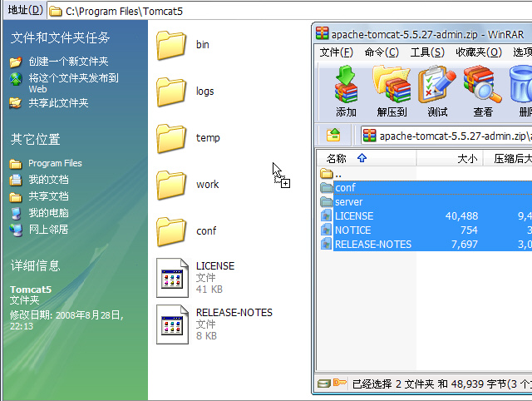
Task: Click the "server" name in WinRAR list
Action: [x=349, y=202]
